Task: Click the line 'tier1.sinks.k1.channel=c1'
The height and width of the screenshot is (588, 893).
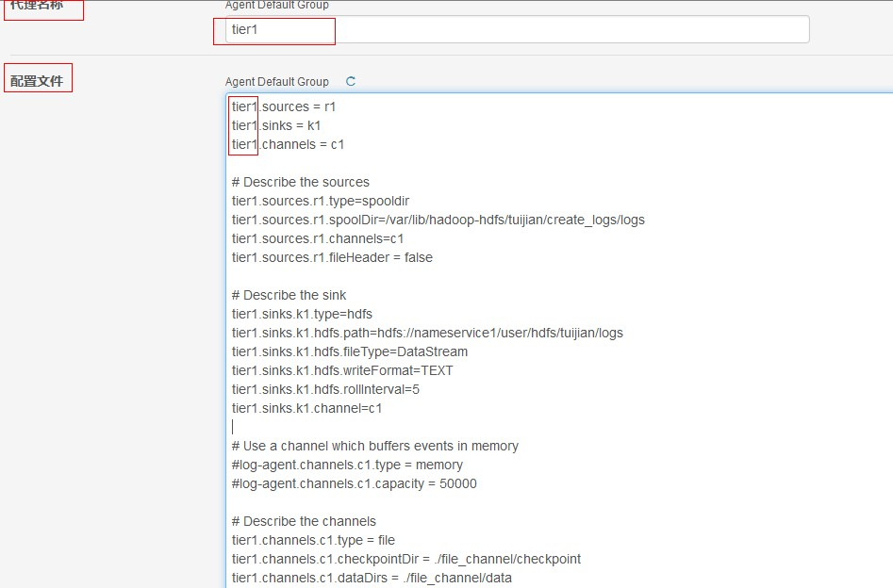Action: [306, 408]
